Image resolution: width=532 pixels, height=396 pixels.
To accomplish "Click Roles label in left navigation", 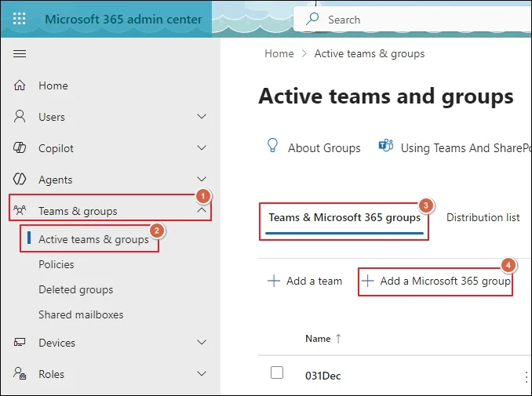I will (51, 374).
